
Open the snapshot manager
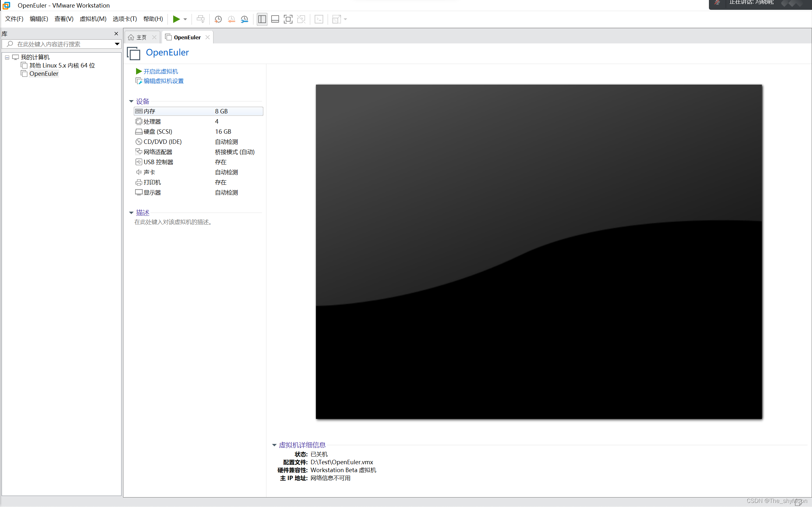244,19
